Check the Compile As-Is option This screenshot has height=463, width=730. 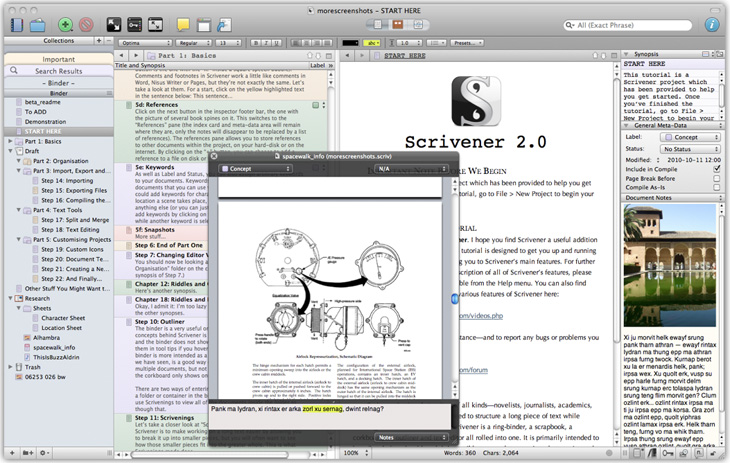pos(716,187)
